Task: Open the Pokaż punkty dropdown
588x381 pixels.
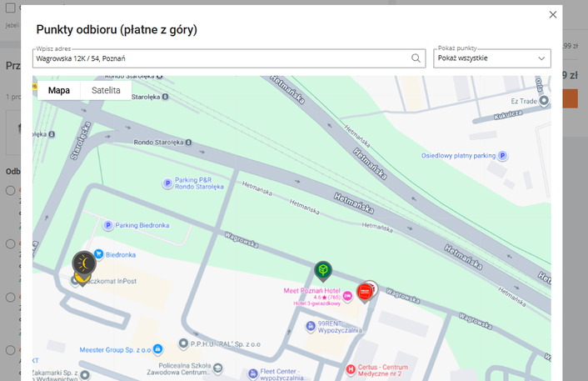Action: pyautogui.click(x=491, y=58)
